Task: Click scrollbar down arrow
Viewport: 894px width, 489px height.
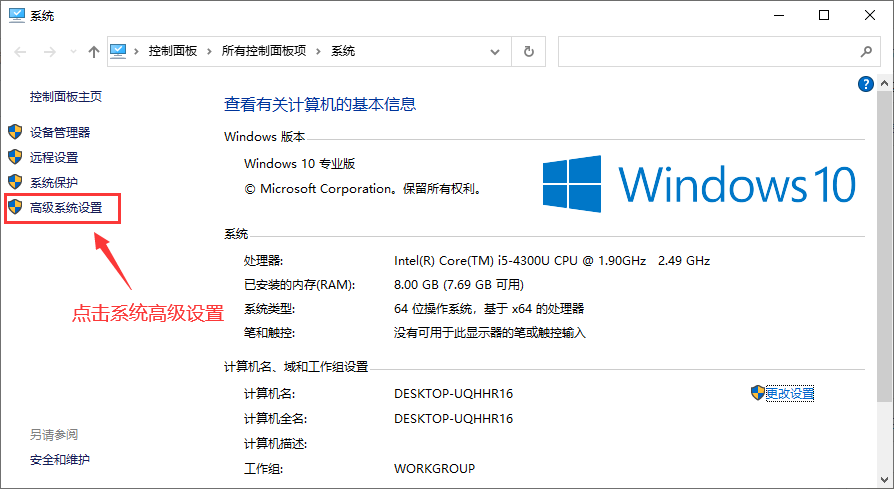Action: pos(884,480)
